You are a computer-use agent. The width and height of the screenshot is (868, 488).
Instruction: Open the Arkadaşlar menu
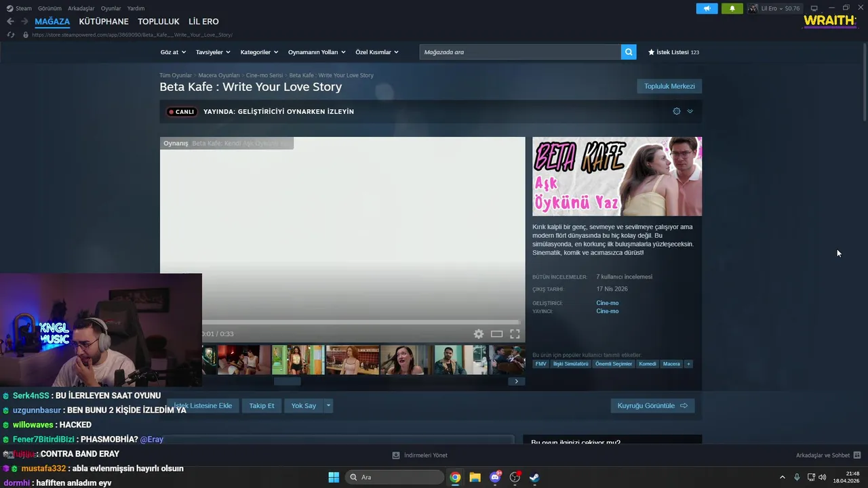[81, 8]
